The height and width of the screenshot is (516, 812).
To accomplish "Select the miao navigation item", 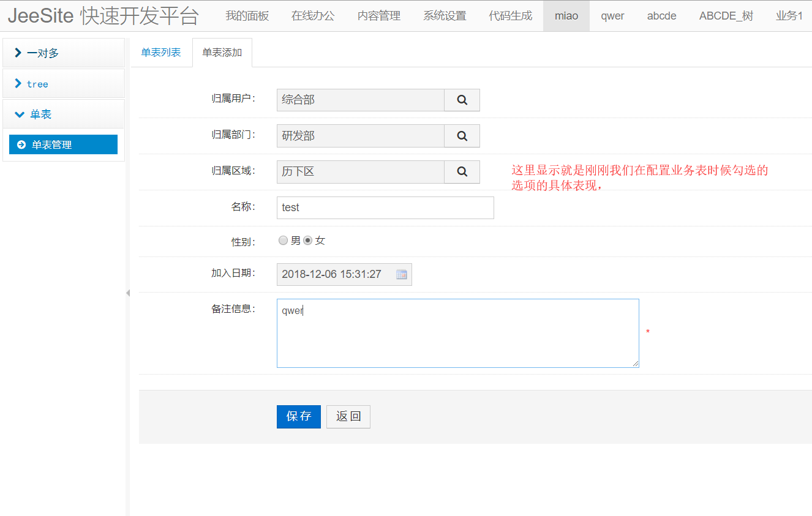I will [x=566, y=16].
